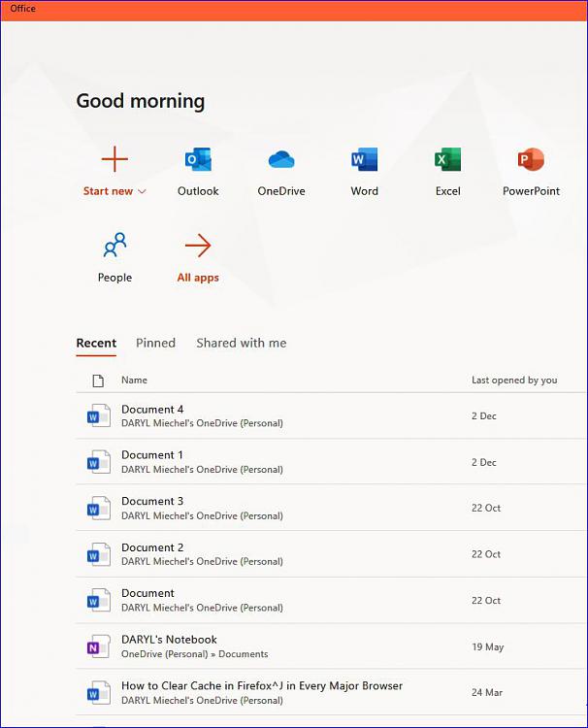This screenshot has width=588, height=728.
Task: Click the Good morning greeting heading
Action: (x=140, y=101)
